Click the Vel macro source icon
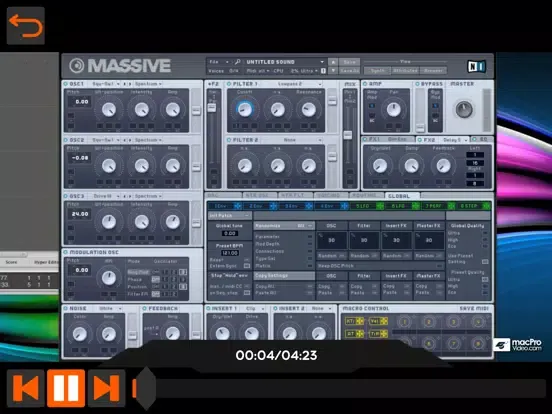The height and width of the screenshot is (414, 552). point(379,321)
